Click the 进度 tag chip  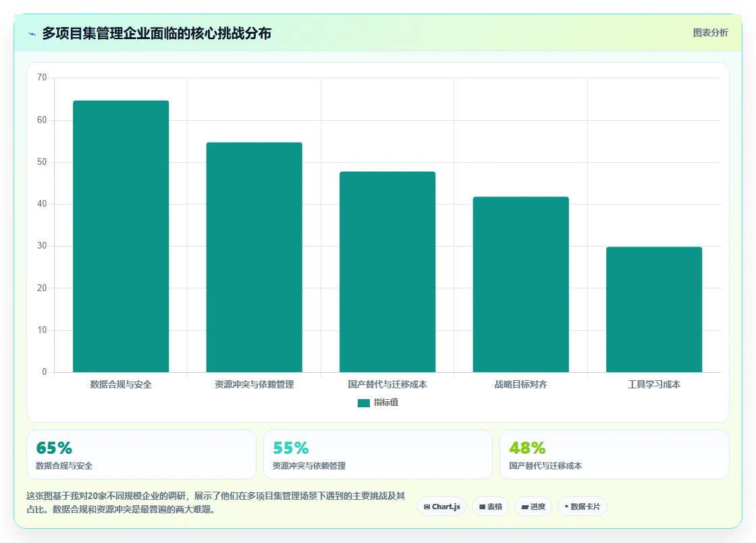point(533,507)
